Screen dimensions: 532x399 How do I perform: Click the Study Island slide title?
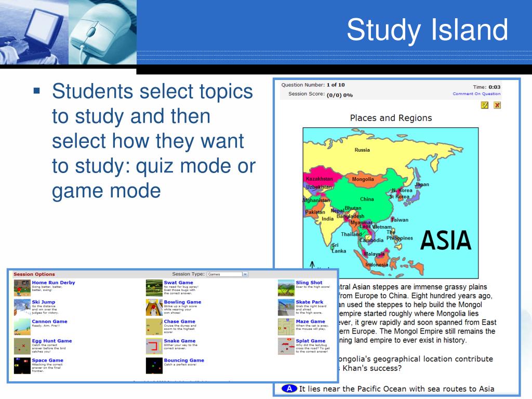(427, 30)
